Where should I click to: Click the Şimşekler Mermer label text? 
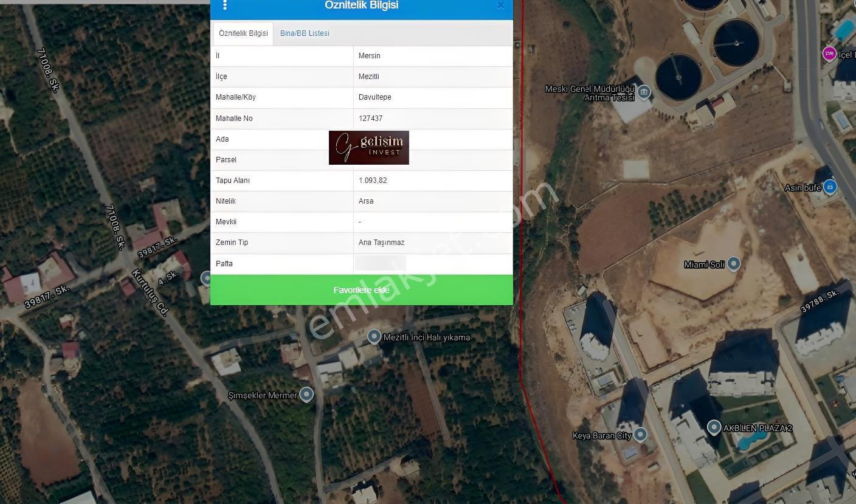263,396
